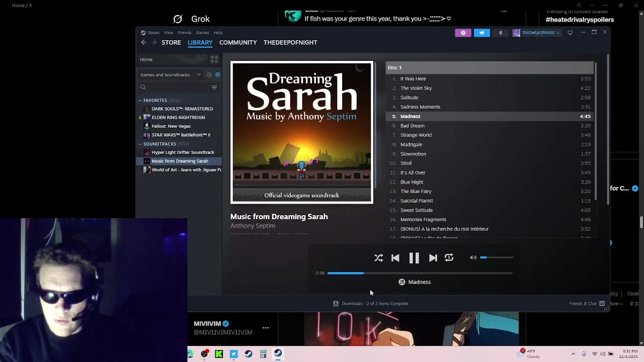Show hidden system tray icons chevron
644x362 pixels.
[573, 354]
